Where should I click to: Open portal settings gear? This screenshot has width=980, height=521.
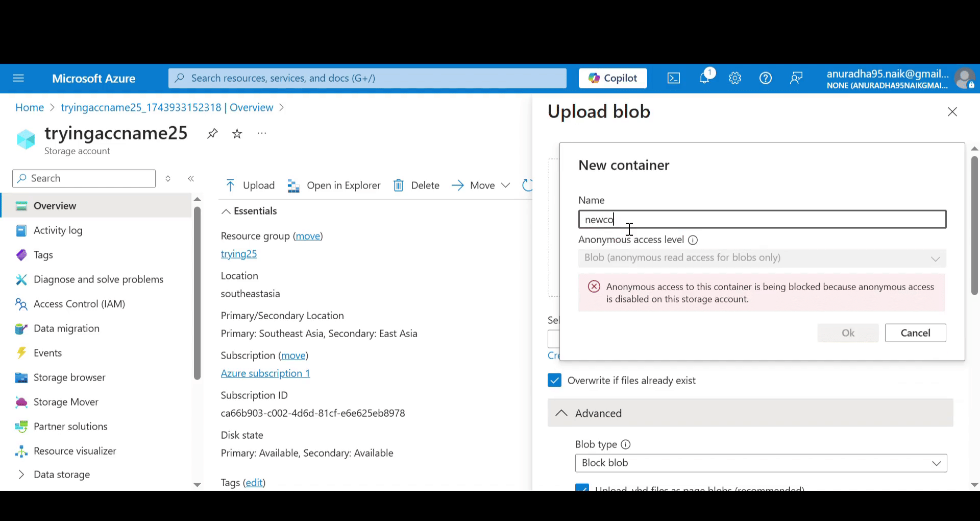tap(735, 78)
